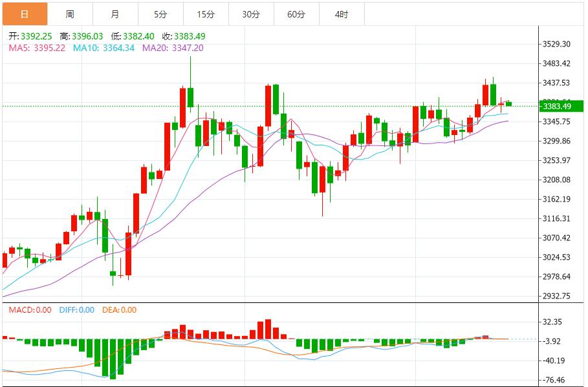Select the 日 daily timeframe tab
This screenshot has height=387, width=588.
[25, 14]
